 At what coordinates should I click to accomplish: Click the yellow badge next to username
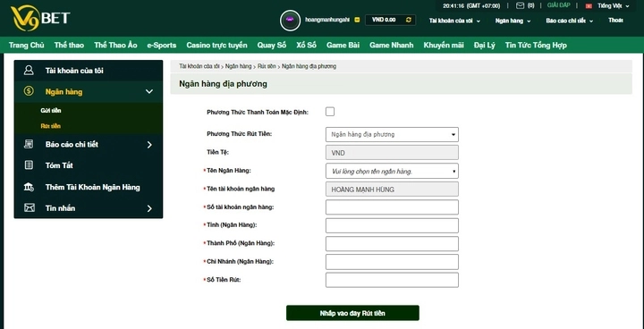click(x=357, y=20)
